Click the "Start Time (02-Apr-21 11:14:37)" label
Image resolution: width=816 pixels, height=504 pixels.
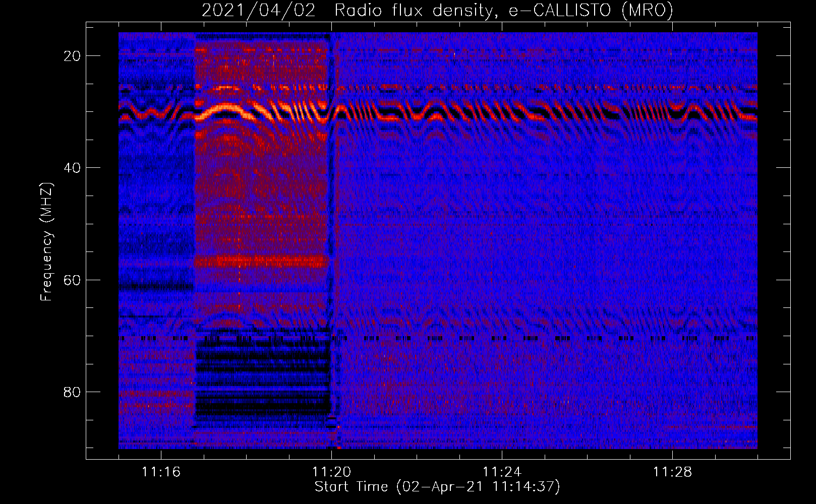437,487
